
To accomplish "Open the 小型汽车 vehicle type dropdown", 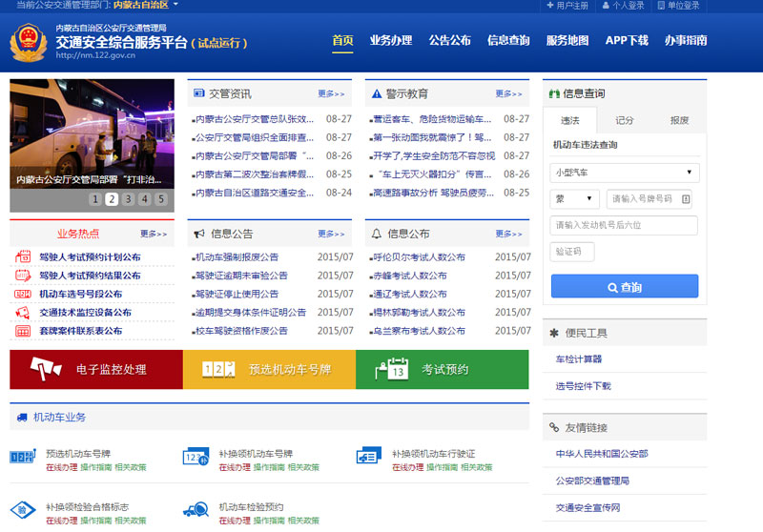I will pos(625,173).
